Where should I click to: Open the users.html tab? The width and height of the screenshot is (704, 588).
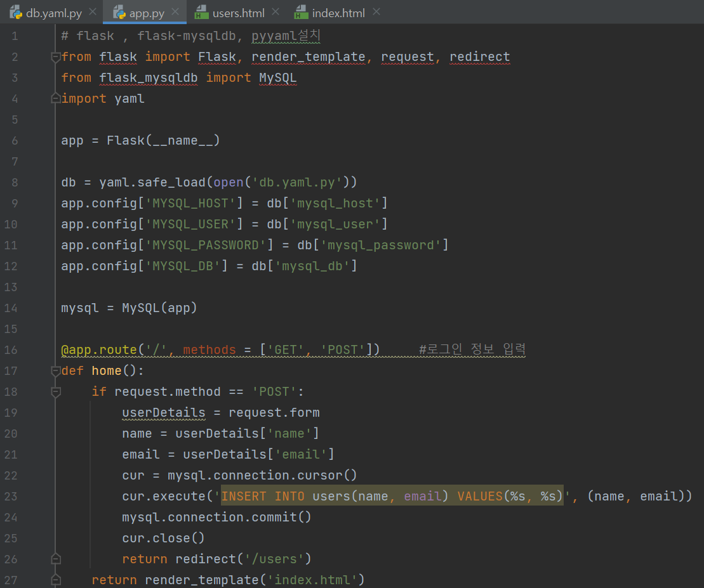click(238, 13)
